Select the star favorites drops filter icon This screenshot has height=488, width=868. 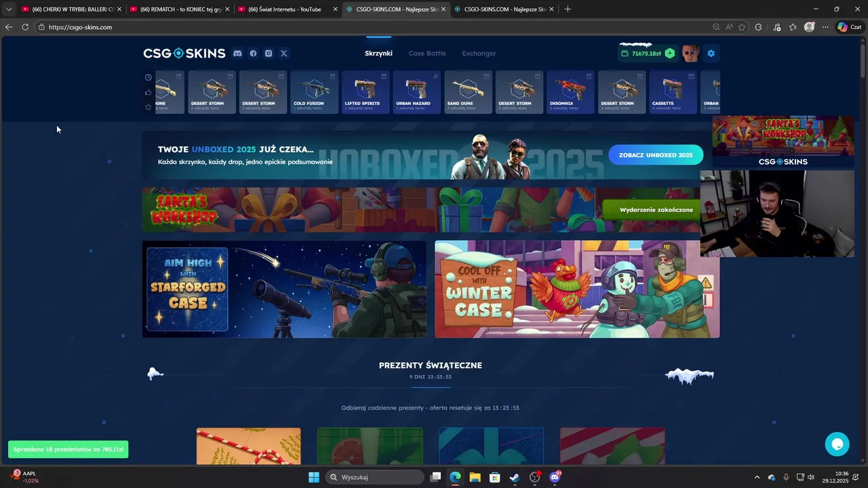tap(149, 107)
